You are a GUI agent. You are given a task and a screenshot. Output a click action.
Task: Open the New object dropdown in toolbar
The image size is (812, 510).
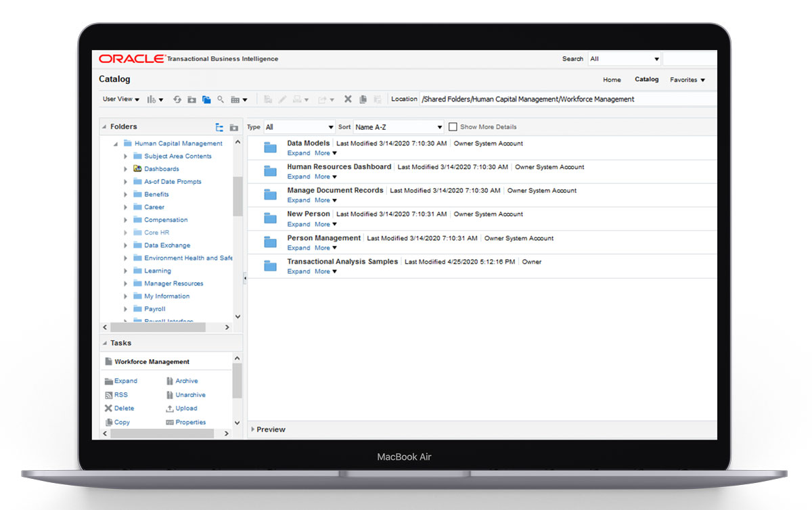coord(155,99)
